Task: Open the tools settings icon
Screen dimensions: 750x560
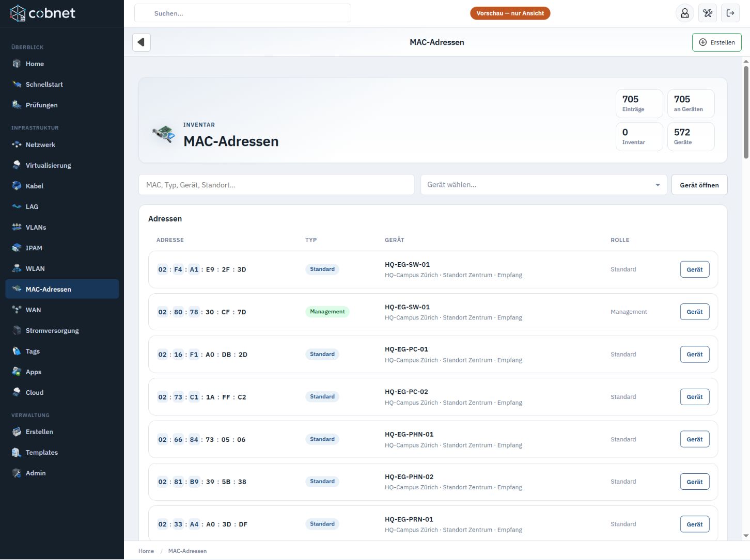Action: (x=708, y=13)
